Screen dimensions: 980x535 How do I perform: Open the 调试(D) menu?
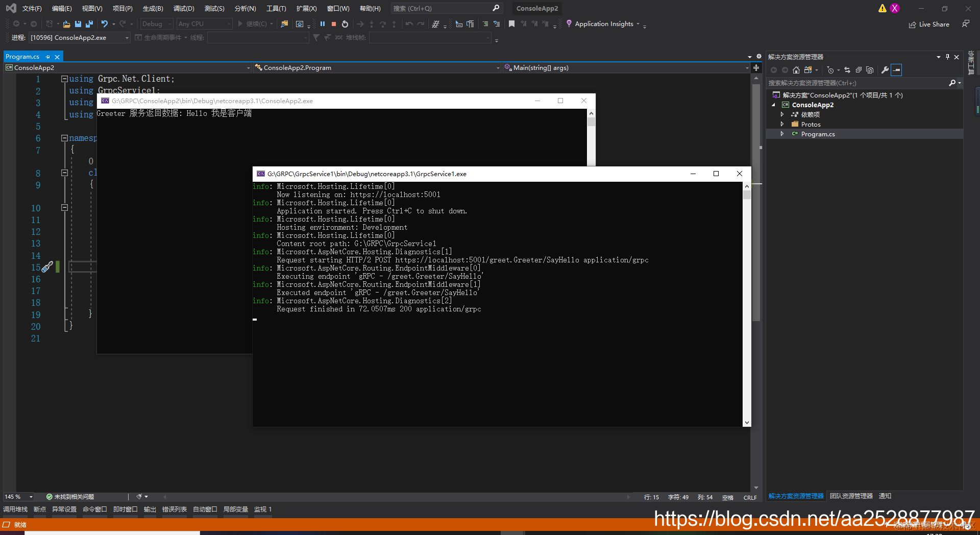[x=184, y=8]
